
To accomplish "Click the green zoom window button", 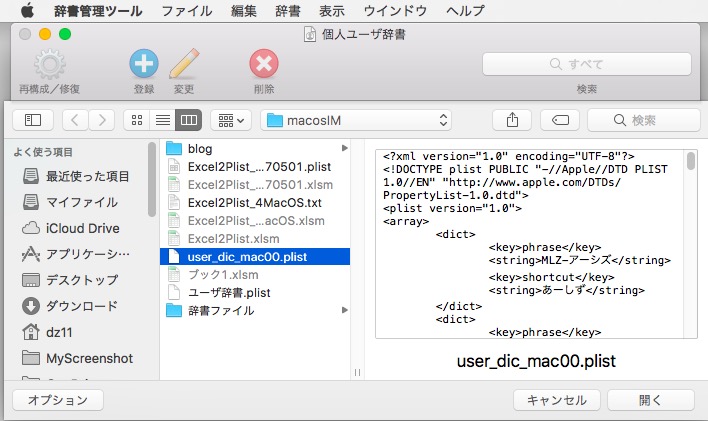I will coord(65,34).
